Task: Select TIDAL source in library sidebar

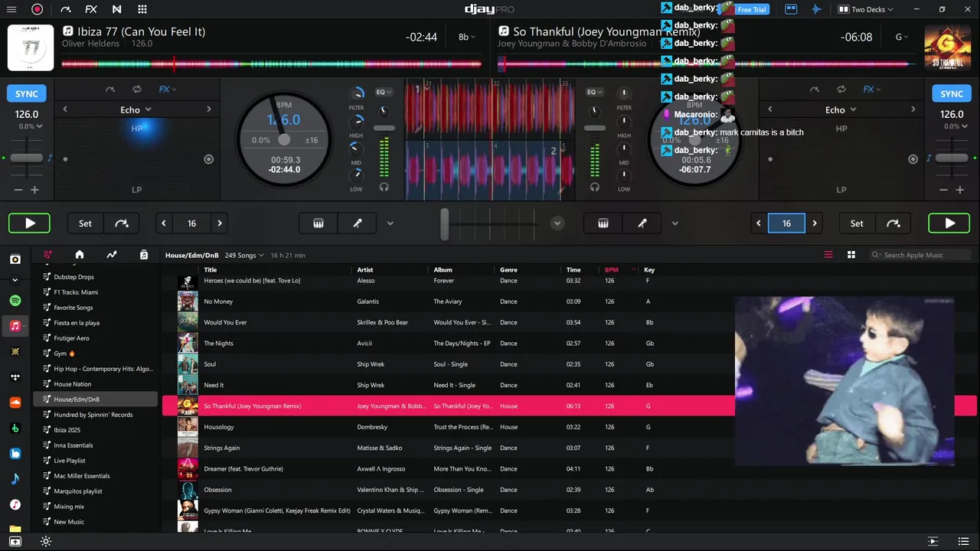Action: (x=15, y=377)
